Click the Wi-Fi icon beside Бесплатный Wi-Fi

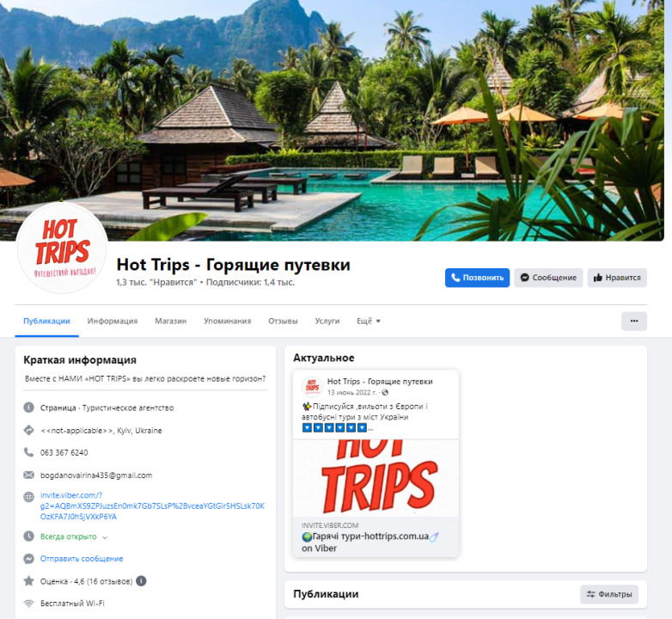pos(28,604)
